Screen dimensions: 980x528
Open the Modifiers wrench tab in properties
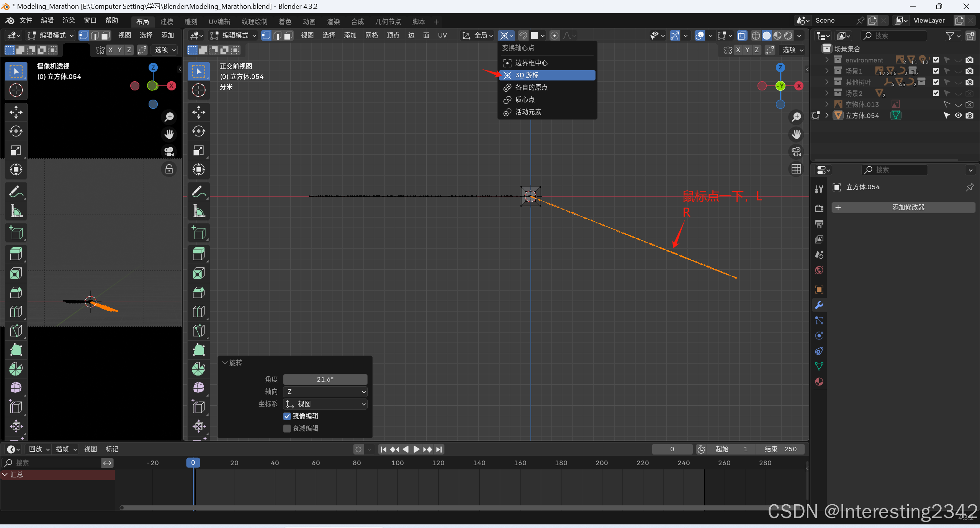[x=819, y=305]
